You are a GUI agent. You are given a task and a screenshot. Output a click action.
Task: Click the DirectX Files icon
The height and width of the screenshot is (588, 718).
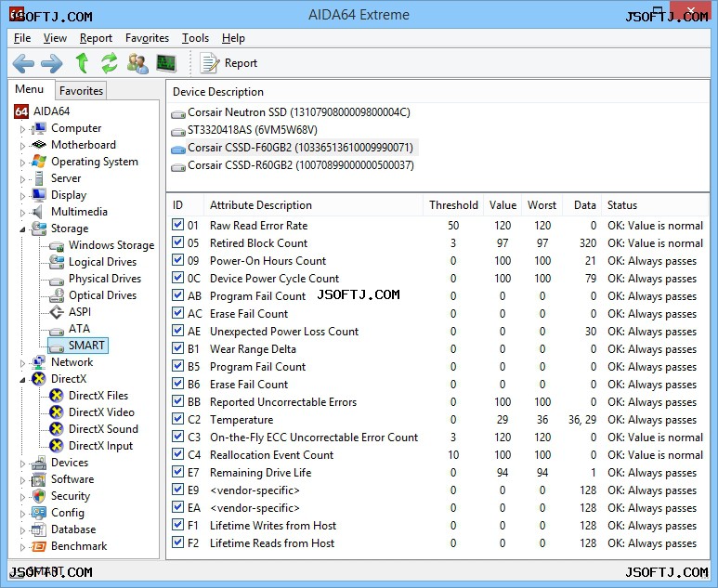pos(57,396)
